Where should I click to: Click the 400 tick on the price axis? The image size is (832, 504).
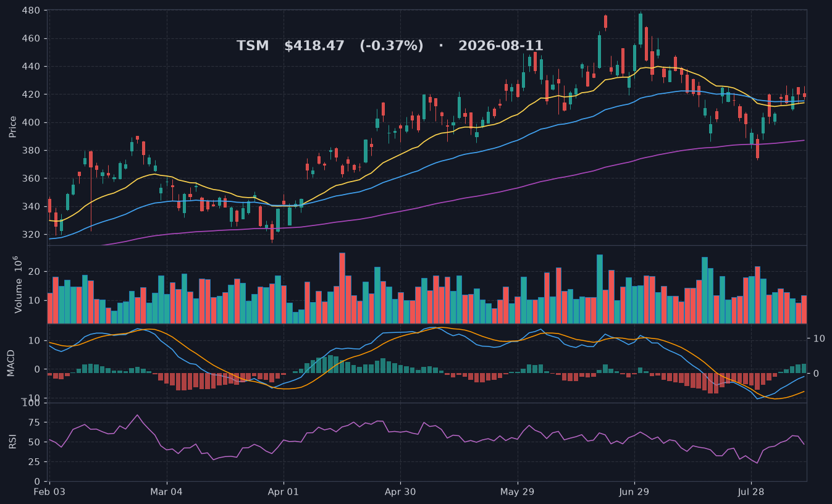click(32, 122)
